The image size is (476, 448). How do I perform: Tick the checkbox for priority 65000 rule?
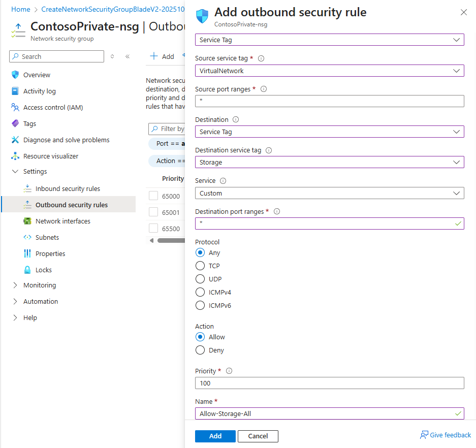tap(153, 196)
